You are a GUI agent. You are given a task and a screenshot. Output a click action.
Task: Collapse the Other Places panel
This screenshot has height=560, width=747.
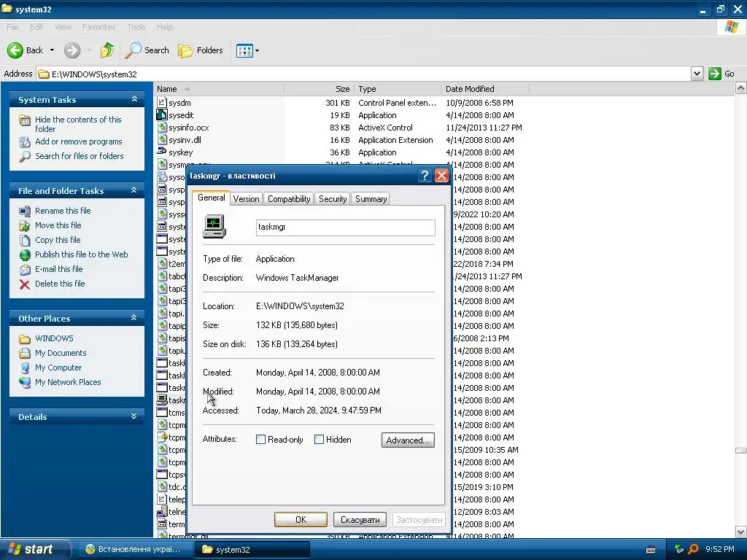click(134, 318)
